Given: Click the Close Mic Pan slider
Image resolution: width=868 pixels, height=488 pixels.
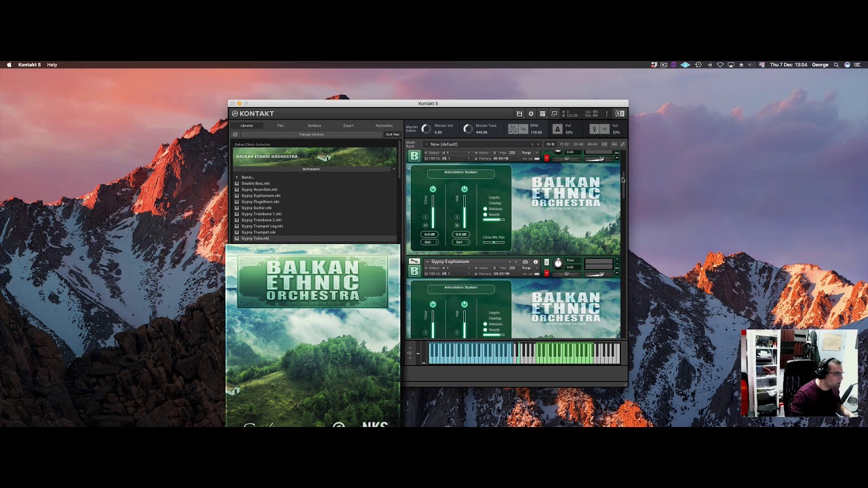Looking at the screenshot, I should coord(494,242).
